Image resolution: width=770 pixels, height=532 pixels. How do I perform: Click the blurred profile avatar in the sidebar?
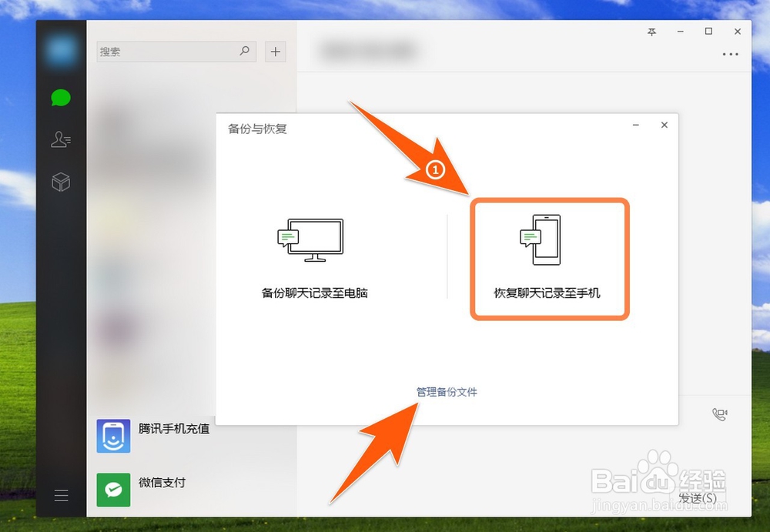(61, 51)
